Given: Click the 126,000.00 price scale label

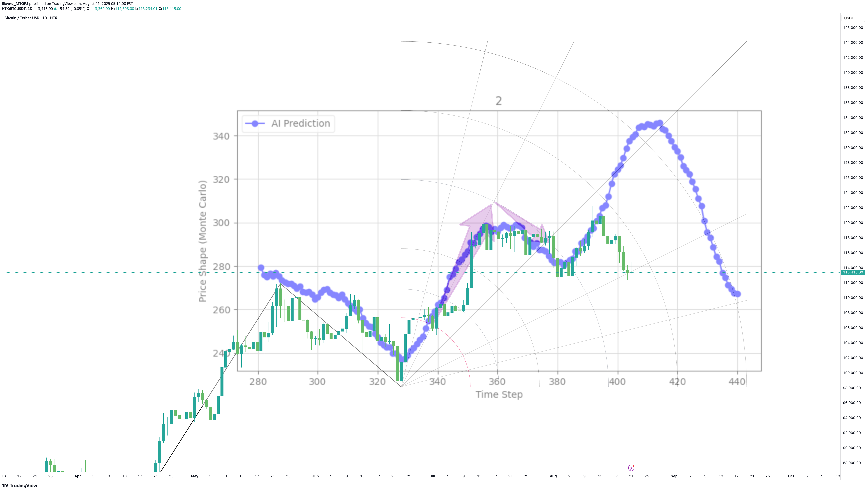Looking at the screenshot, I should coord(853,178).
